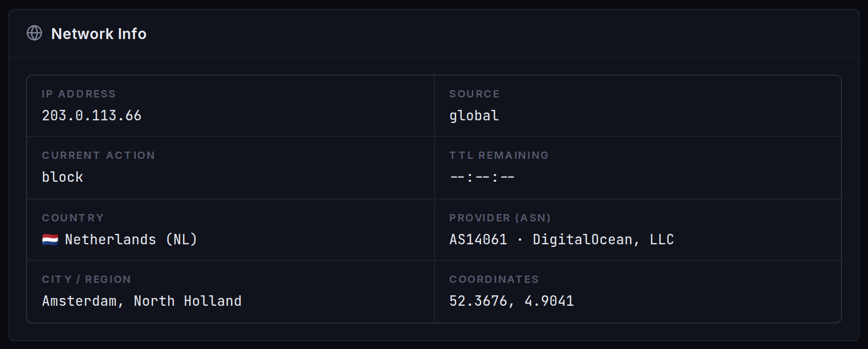Viewport: 868px width, 349px height.
Task: Click the source value global
Action: [x=474, y=116]
